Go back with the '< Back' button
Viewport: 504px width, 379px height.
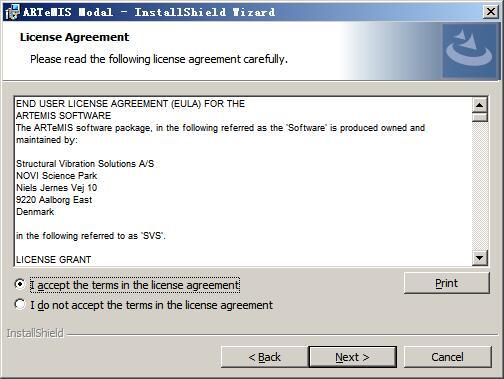(x=264, y=357)
